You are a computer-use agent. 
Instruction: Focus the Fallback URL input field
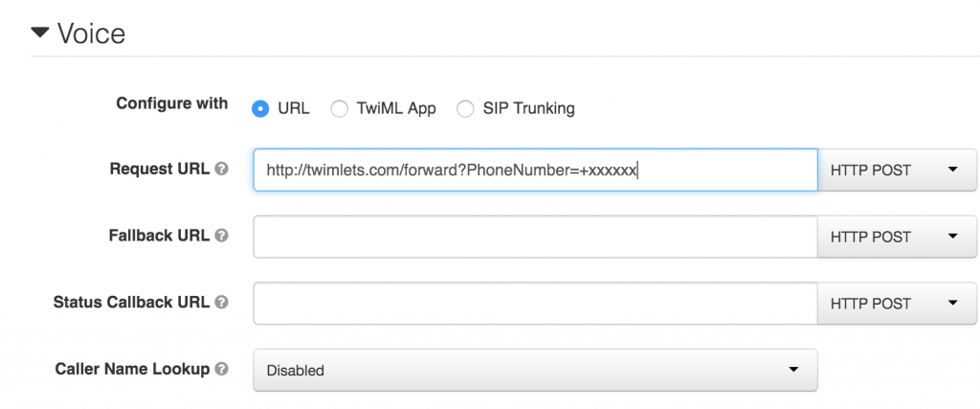(535, 237)
